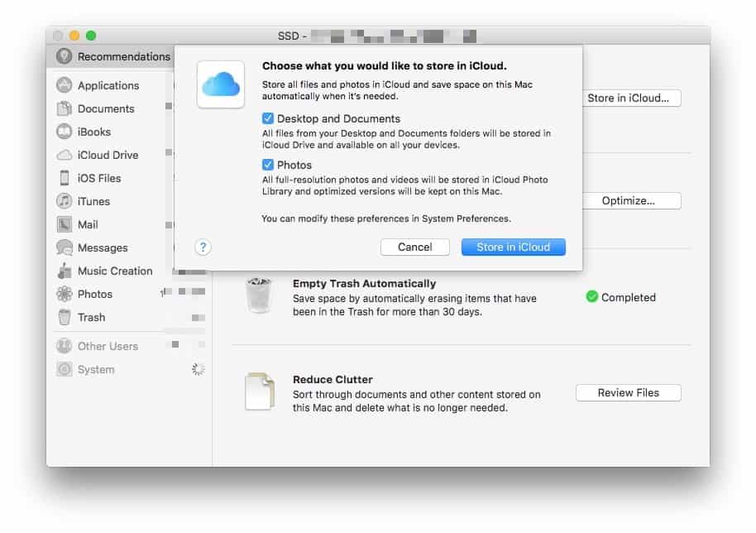Select the Music Creation guitar icon
The height and width of the screenshot is (533, 756).
click(65, 271)
